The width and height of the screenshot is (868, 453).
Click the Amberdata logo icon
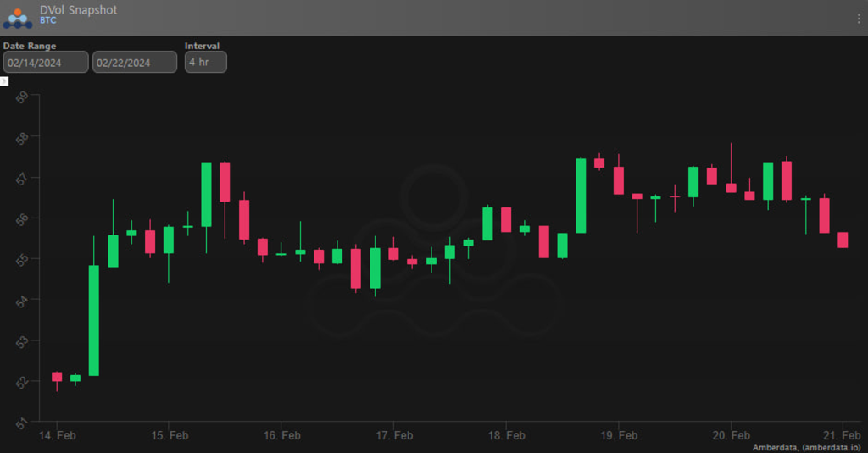point(17,17)
